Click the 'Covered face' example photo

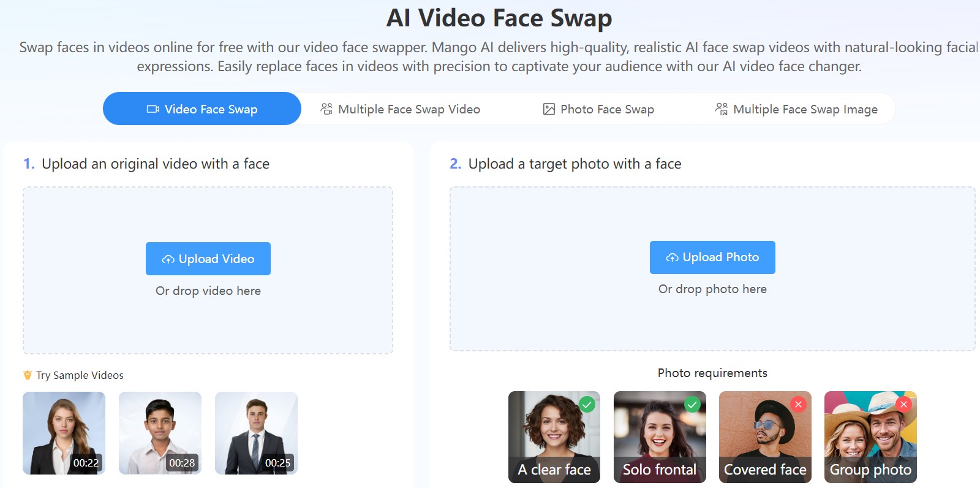[x=765, y=437]
